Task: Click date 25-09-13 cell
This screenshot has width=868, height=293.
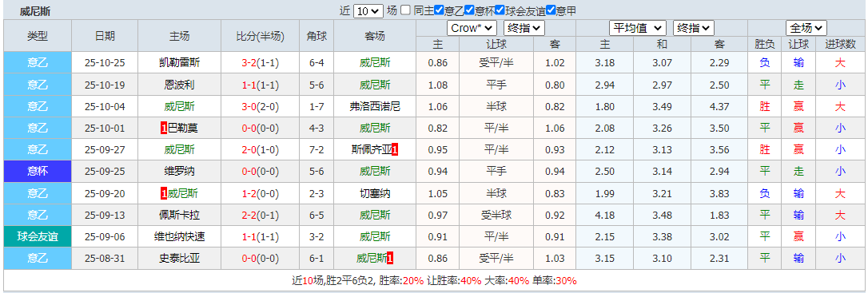Action: [x=105, y=215]
